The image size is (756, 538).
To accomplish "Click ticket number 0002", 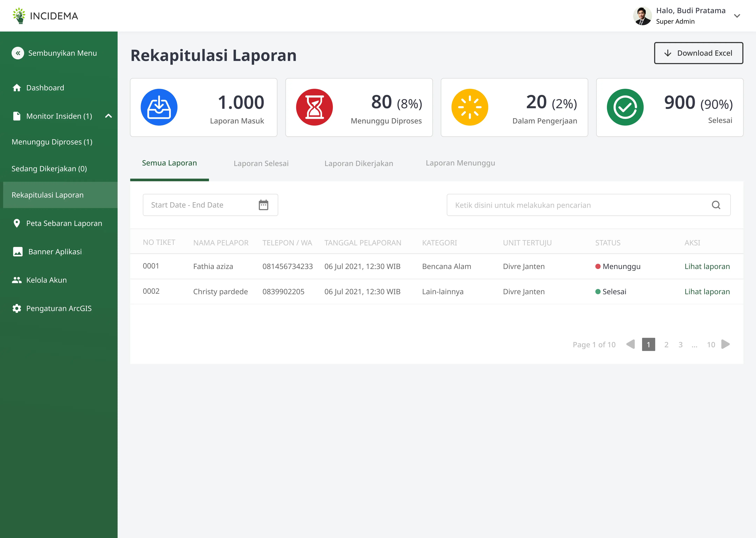I will coord(151,291).
